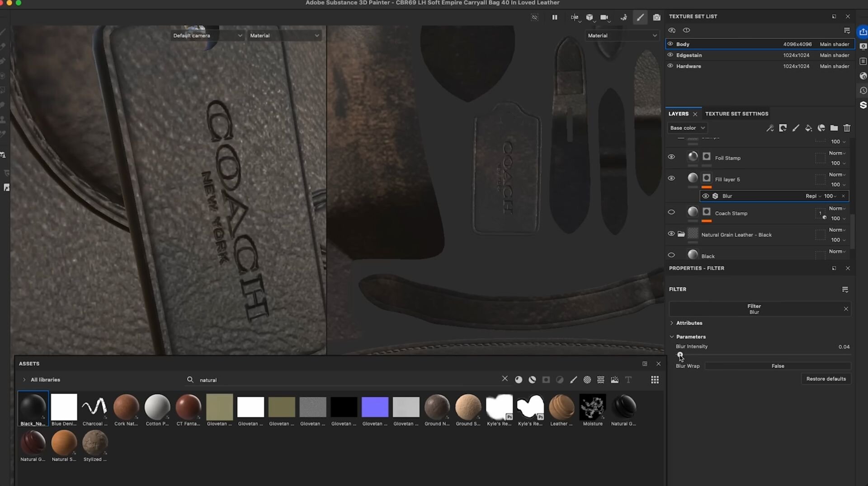Filter assets by fonts T icon
The image size is (868, 486).
pos(628,380)
